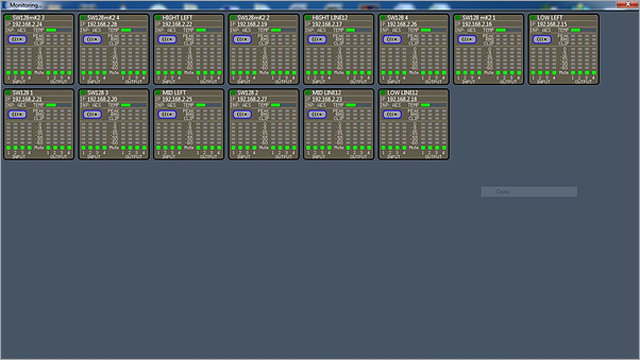Toggle input 1 mute LED on SW128mK2 3

tap(9, 73)
